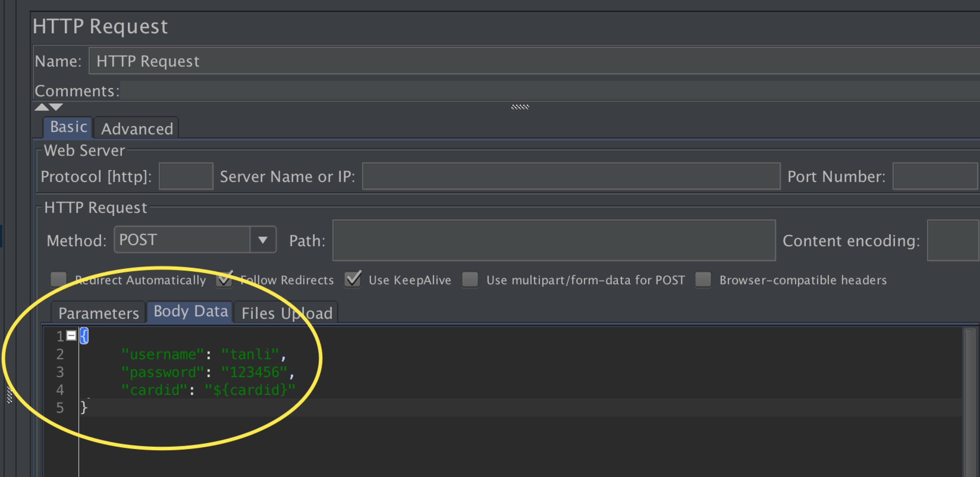The width and height of the screenshot is (980, 477).
Task: Click the body editor vertical scrollbar
Action: tap(970, 399)
